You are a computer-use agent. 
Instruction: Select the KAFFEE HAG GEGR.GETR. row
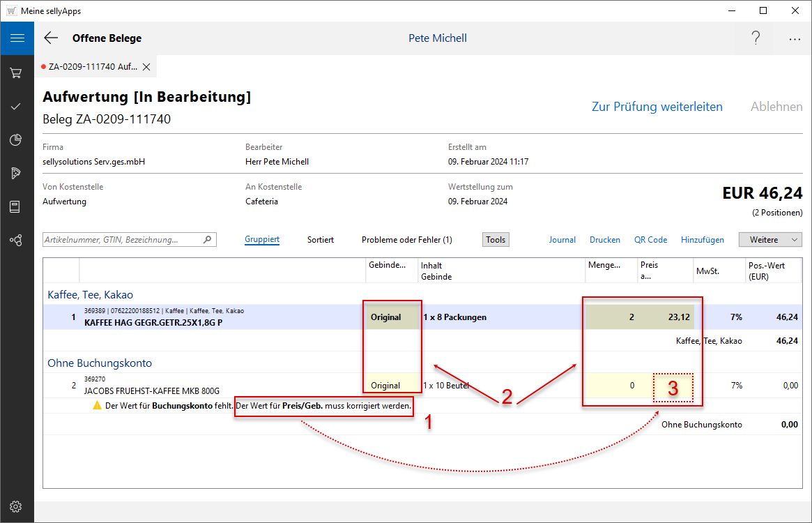pyautogui.click(x=209, y=317)
